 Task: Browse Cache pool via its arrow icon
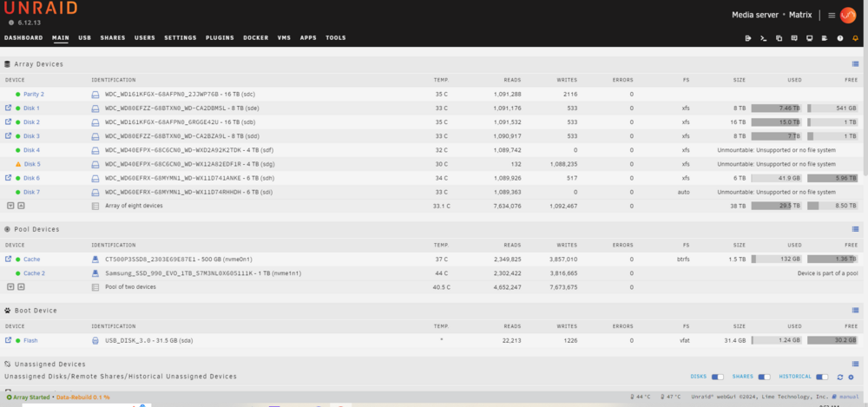tap(9, 259)
